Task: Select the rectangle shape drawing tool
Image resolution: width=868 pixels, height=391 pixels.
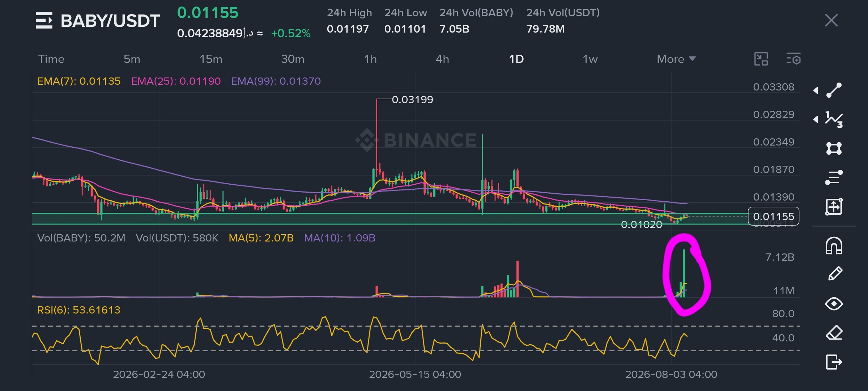Action: click(x=834, y=148)
